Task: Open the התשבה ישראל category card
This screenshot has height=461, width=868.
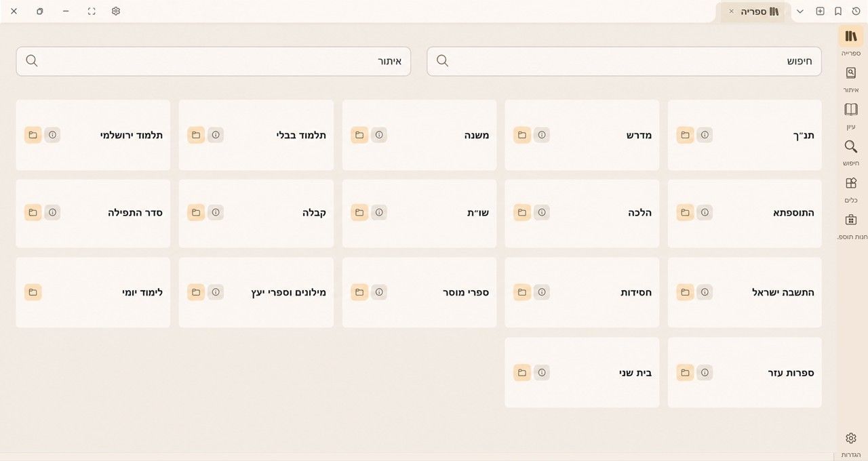Action: pos(745,293)
